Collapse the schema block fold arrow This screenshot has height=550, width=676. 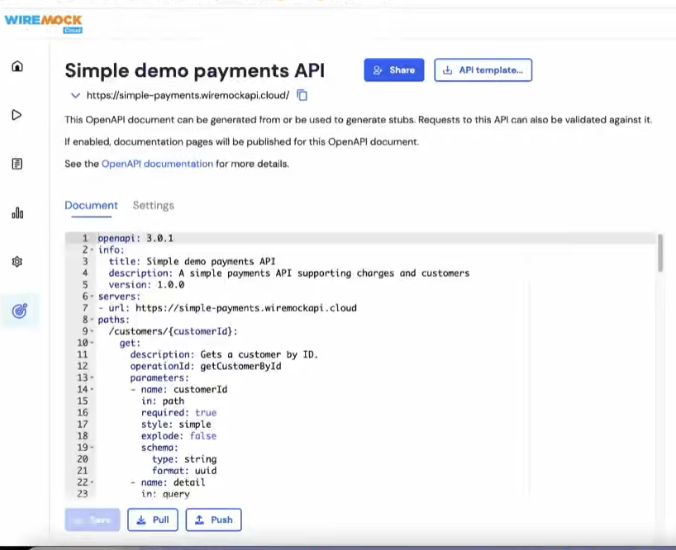pos(92,448)
